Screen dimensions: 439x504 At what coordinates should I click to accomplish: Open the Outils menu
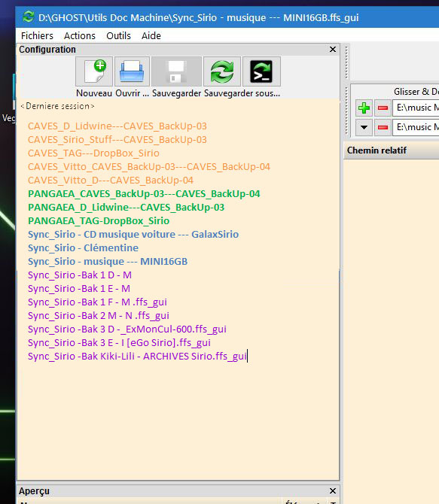pos(118,35)
